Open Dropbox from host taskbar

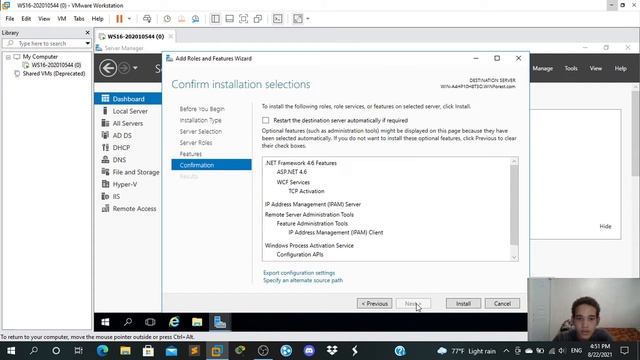[332, 351]
